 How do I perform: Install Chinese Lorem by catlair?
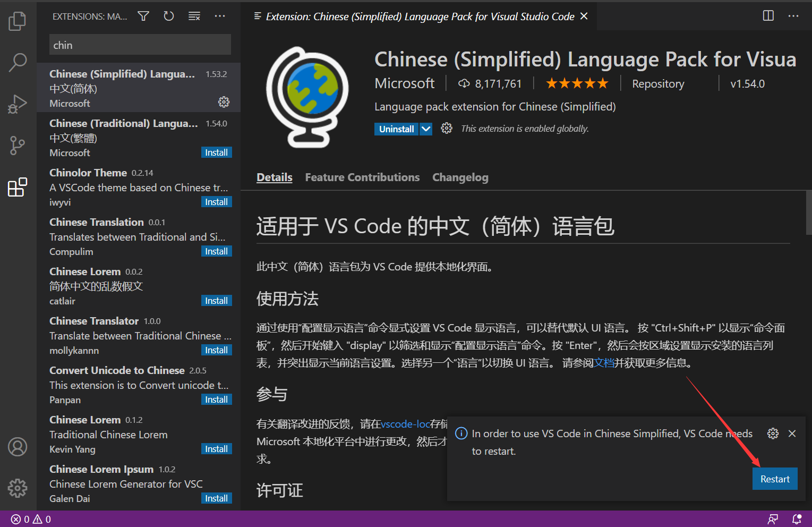(217, 301)
